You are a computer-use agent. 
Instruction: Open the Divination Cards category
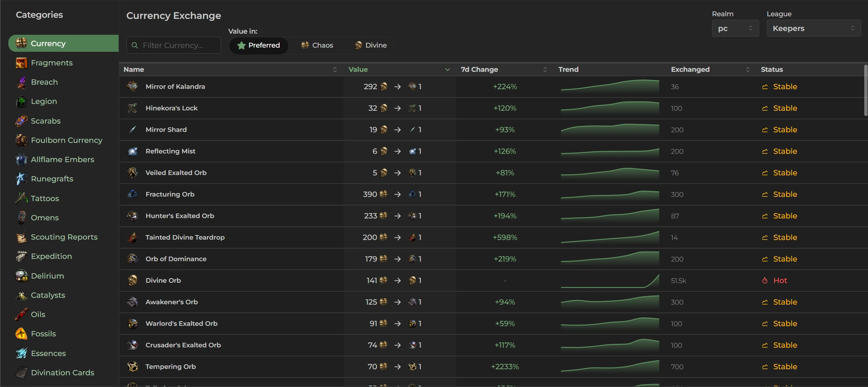pos(62,373)
